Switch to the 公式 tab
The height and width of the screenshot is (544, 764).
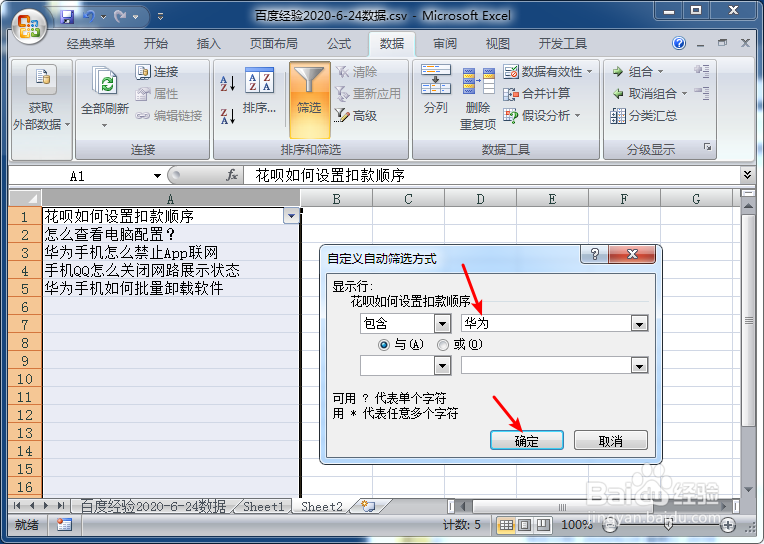(x=339, y=44)
